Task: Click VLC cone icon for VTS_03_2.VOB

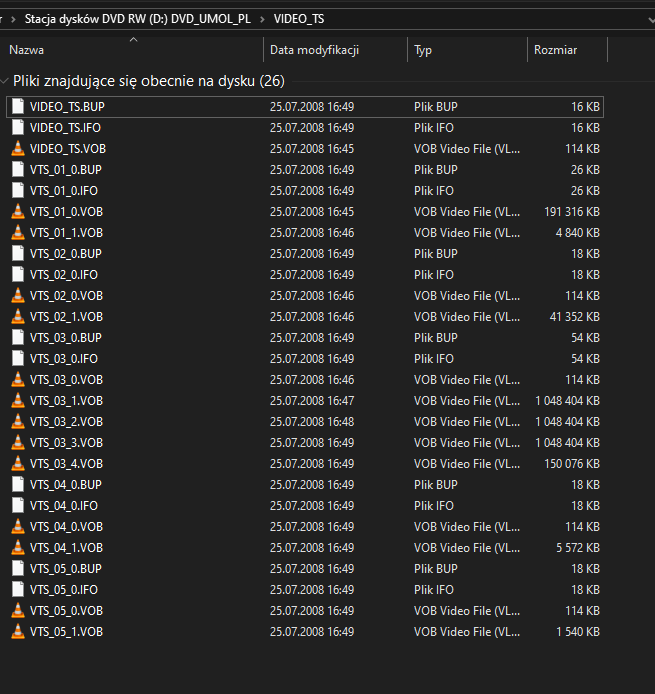Action: [18, 421]
